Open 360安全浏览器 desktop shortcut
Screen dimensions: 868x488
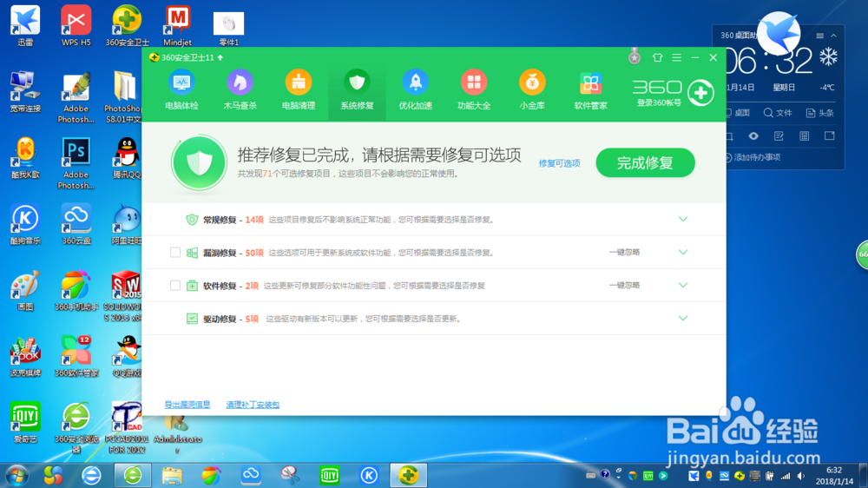76,428
